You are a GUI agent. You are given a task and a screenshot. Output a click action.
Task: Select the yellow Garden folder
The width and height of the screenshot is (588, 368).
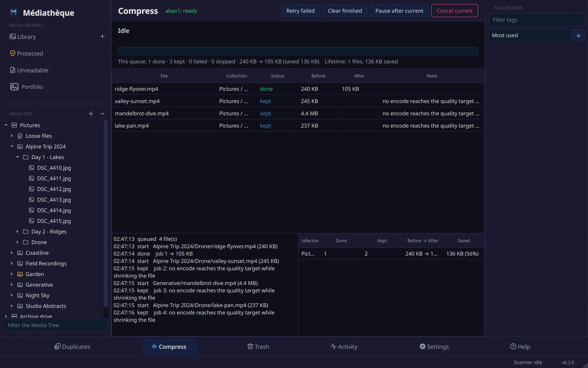point(31,274)
